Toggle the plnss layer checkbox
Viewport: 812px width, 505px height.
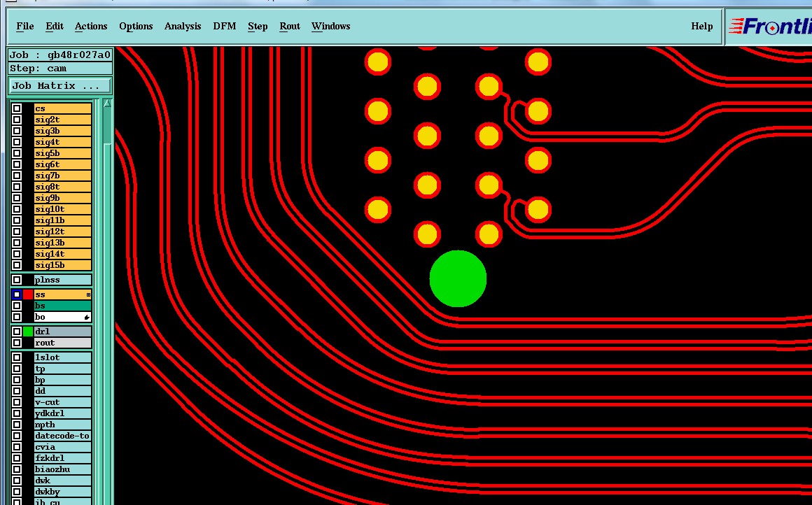(17, 280)
